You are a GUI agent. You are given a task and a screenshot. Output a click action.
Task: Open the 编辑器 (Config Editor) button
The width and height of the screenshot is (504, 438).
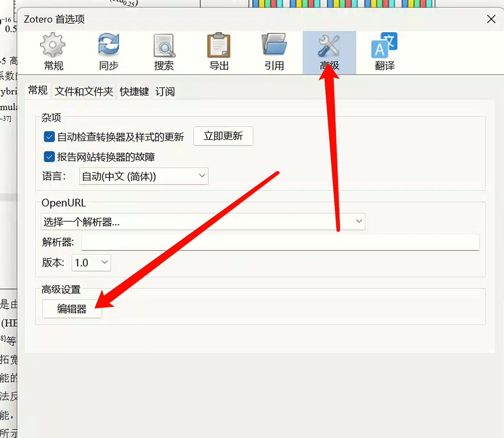click(72, 309)
